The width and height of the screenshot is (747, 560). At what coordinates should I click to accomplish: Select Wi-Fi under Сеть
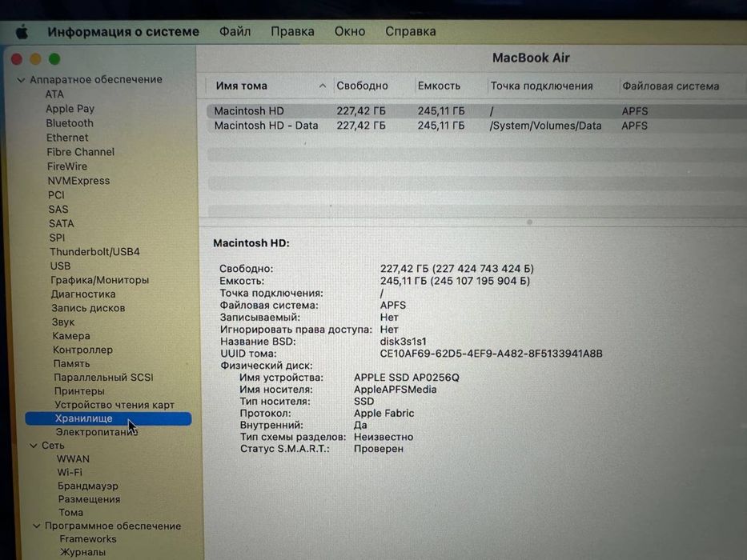pos(70,472)
